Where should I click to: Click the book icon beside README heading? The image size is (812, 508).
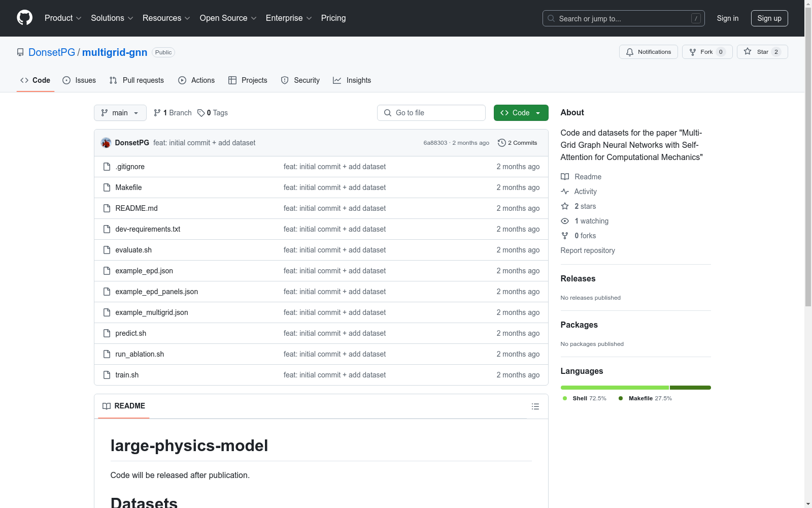click(107, 406)
